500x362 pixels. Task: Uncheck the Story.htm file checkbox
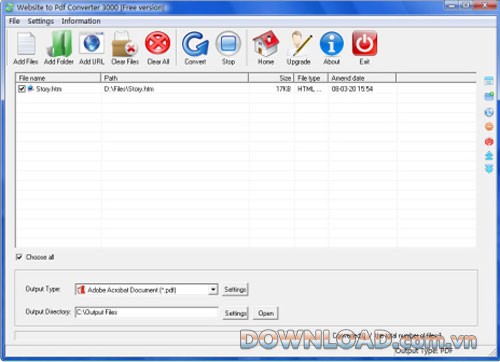pyautogui.click(x=22, y=89)
